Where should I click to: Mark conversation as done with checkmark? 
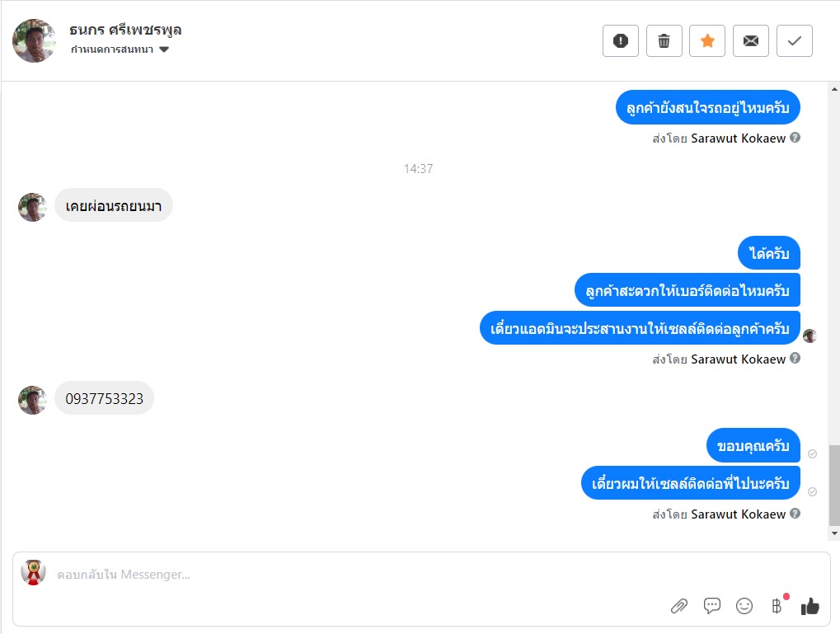pos(795,40)
